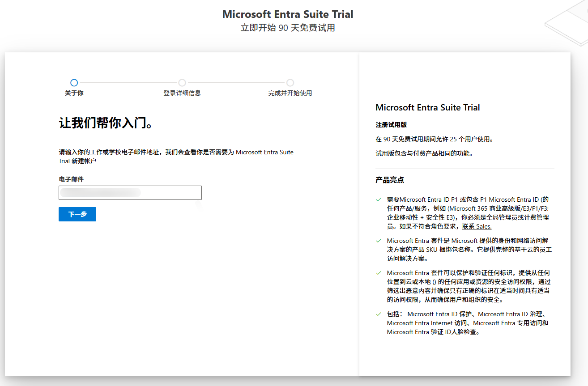Select the 关于你 step label
Viewport: 588px width, 386px height.
pyautogui.click(x=74, y=93)
